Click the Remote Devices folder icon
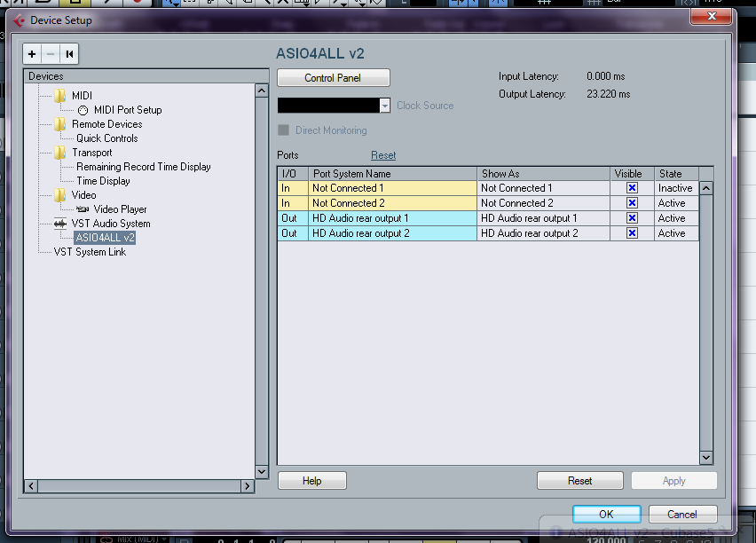Viewport: 756px width, 543px height. (59, 124)
